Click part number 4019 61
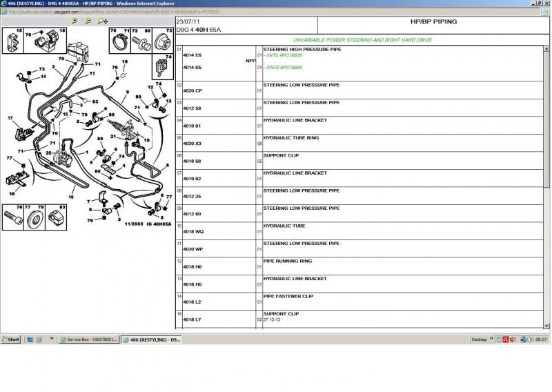Viewport: 552px width, 392px height. [192, 126]
